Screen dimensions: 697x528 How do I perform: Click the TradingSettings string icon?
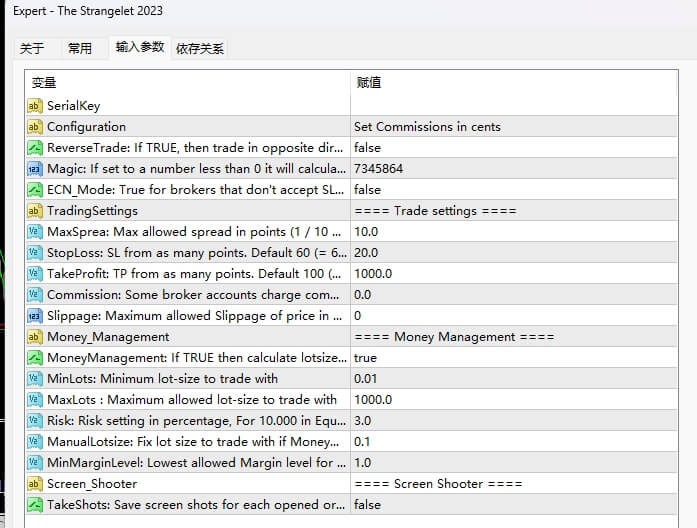coord(35,211)
